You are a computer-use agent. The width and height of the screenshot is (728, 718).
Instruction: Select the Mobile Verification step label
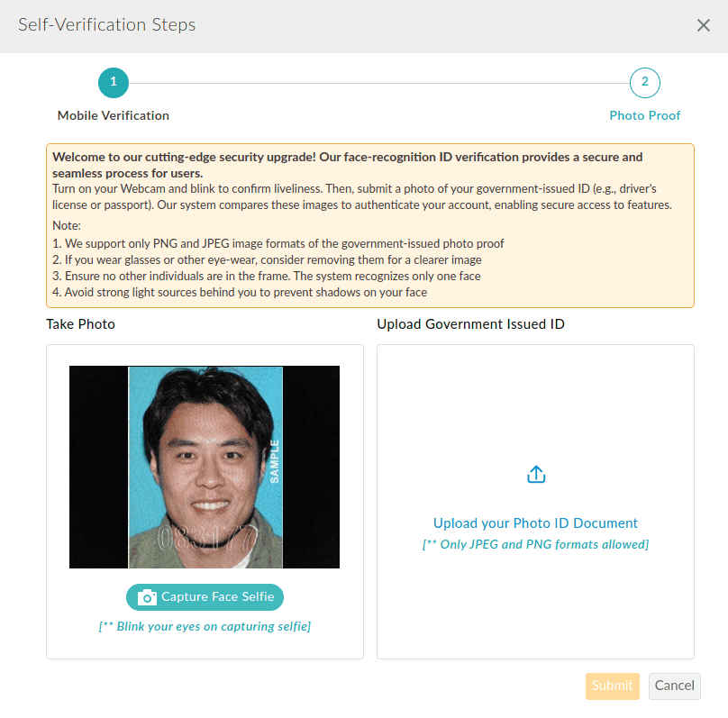(x=113, y=115)
